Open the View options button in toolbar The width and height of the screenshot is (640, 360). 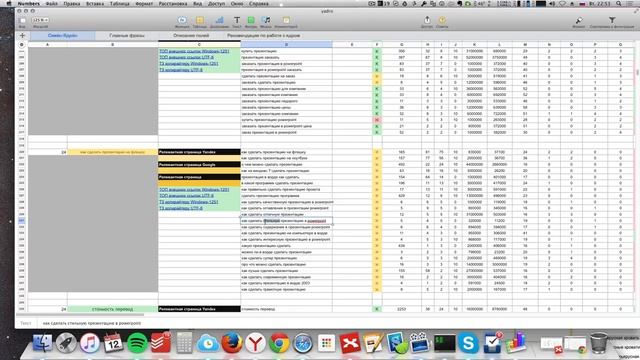[22, 20]
